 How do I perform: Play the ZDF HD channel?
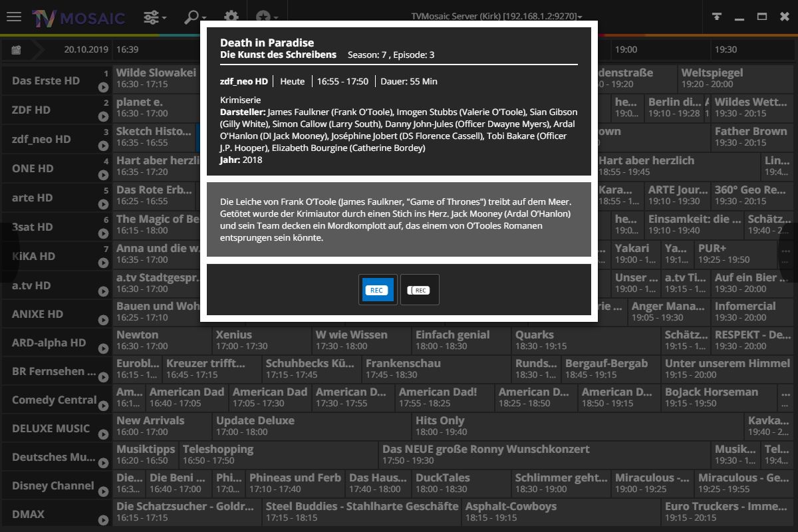coord(103,116)
